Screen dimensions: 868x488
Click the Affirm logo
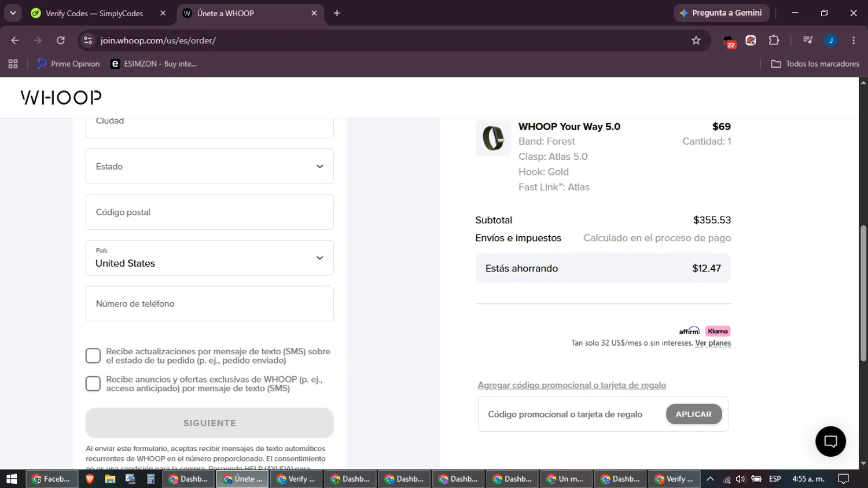click(689, 331)
